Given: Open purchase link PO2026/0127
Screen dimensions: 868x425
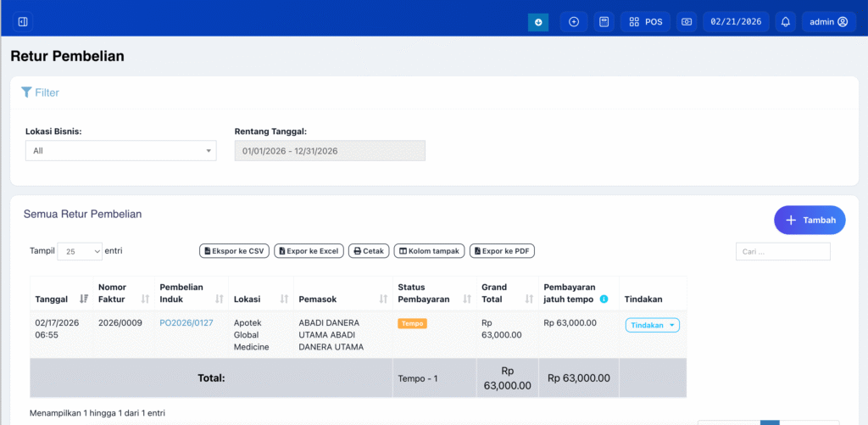Looking at the screenshot, I should (x=186, y=323).
